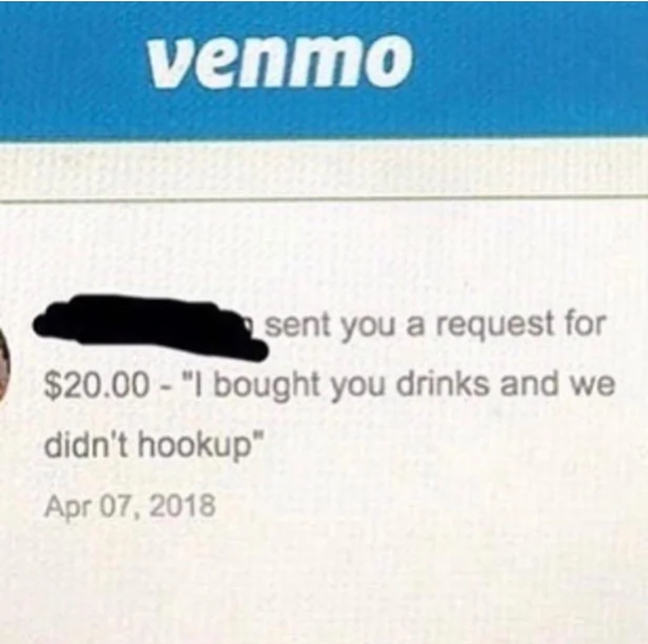Click blue header area right of logo
Viewport: 648px width, 644px height.
coord(529,66)
